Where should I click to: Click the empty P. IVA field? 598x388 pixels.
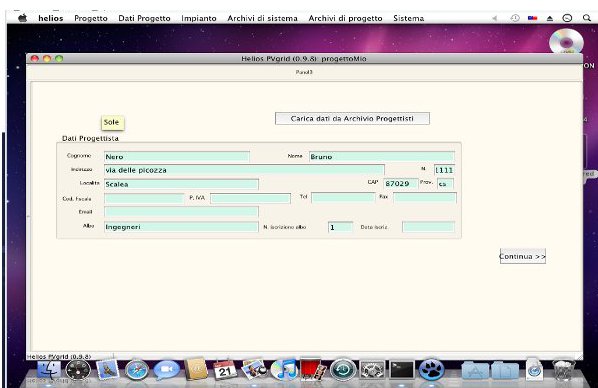(x=250, y=198)
